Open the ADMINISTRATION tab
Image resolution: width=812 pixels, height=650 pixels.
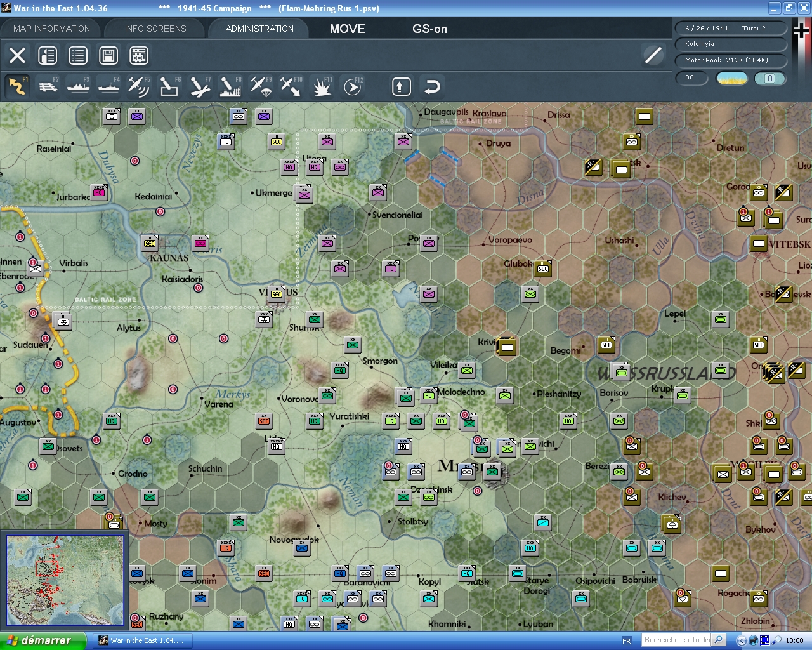click(x=259, y=29)
